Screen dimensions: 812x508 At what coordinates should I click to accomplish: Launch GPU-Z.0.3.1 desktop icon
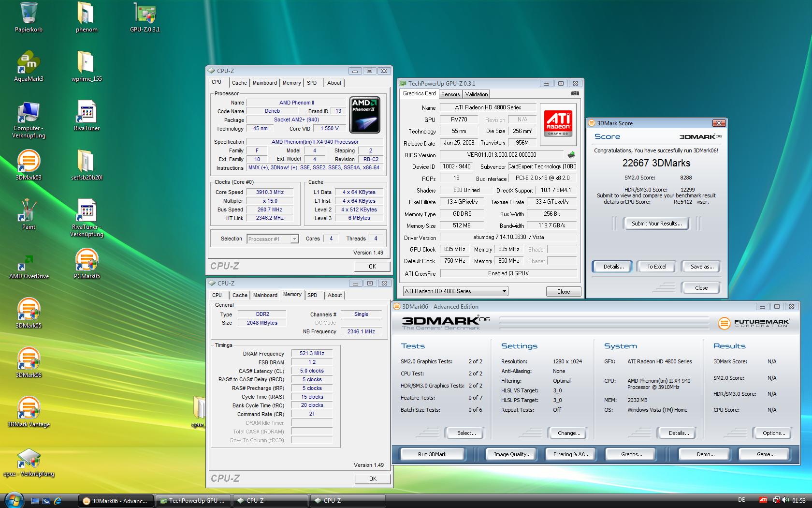145,17
